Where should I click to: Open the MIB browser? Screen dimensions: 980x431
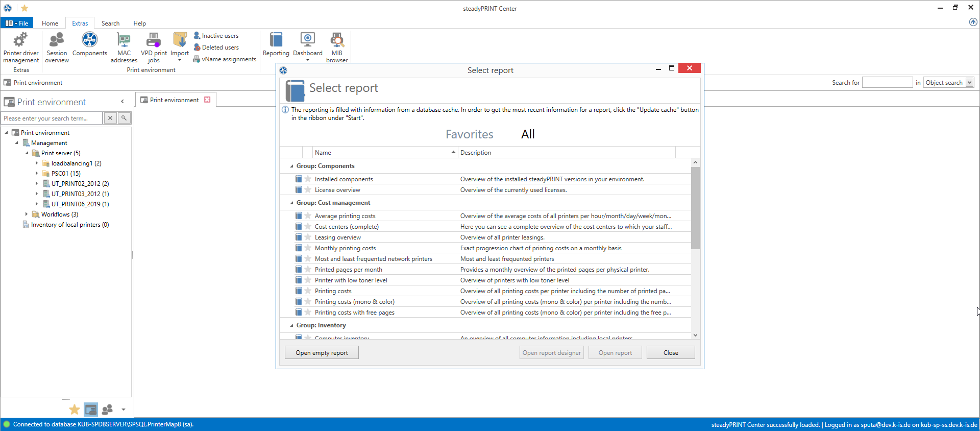pyautogui.click(x=337, y=47)
